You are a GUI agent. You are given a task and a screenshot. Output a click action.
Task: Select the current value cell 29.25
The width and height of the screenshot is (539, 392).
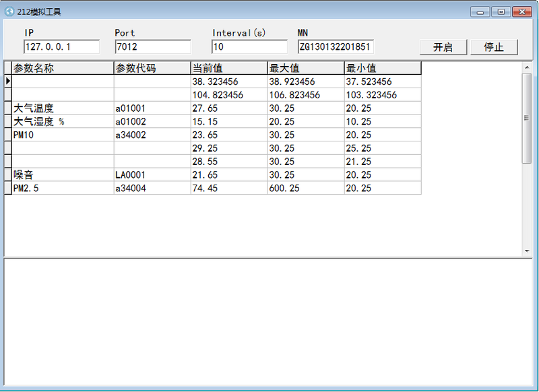point(229,148)
